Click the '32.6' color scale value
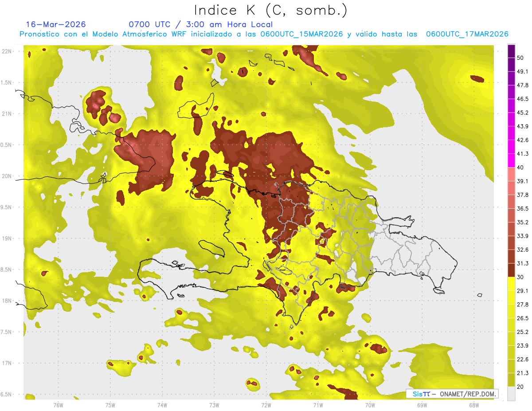532x411 pixels. [522, 250]
